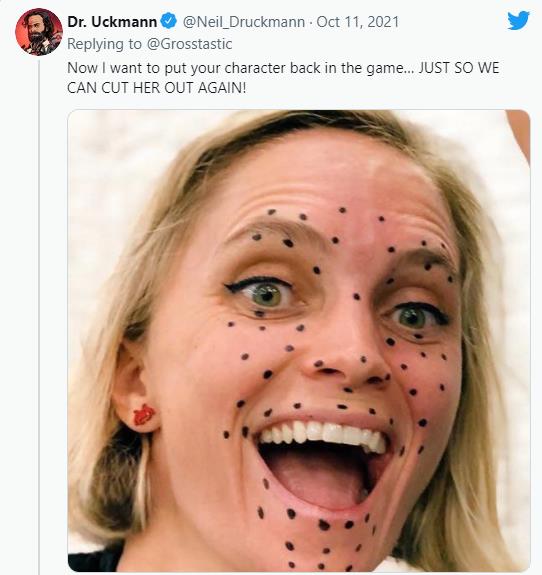Click the open mouth in the photo

(x=321, y=468)
